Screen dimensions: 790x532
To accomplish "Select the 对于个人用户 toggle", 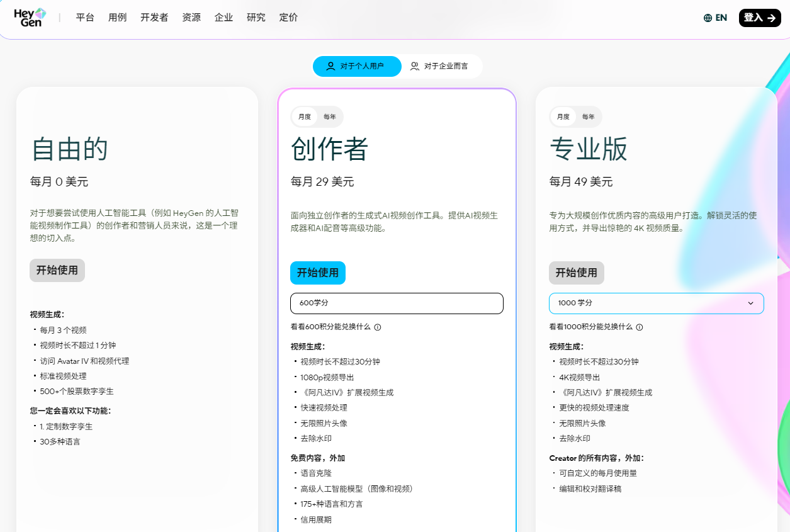I will click(x=357, y=66).
